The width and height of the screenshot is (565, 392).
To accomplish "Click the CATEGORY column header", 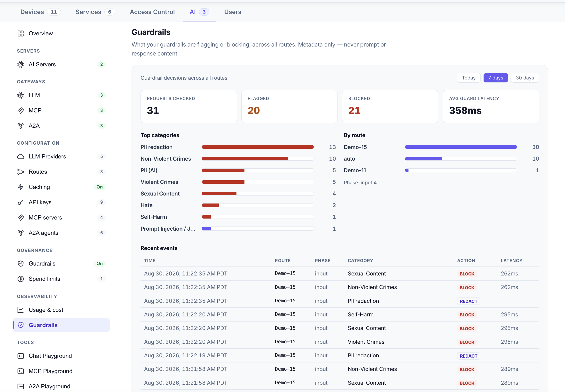I will (x=360, y=261).
